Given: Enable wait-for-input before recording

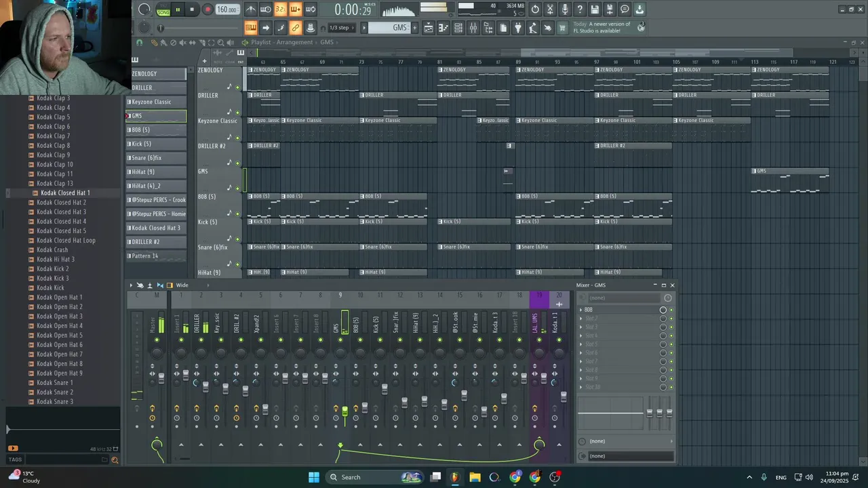Looking at the screenshot, I should tap(266, 9).
